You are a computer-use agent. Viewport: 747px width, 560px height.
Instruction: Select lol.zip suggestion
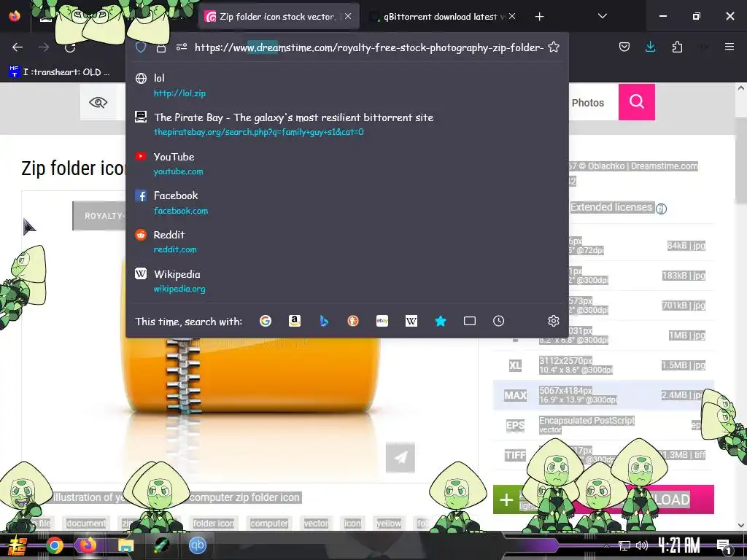(347, 85)
